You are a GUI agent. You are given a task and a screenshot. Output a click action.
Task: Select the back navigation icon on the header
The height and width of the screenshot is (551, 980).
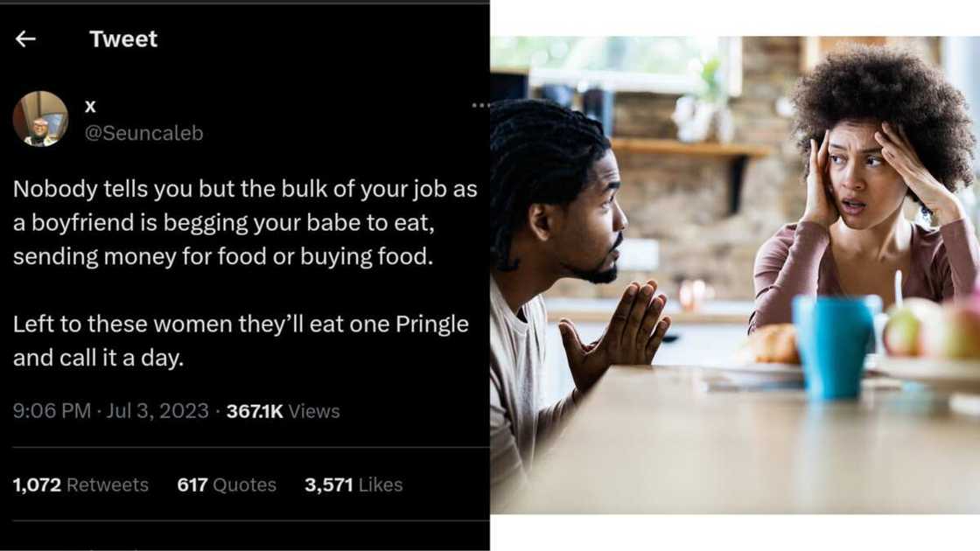(26, 38)
